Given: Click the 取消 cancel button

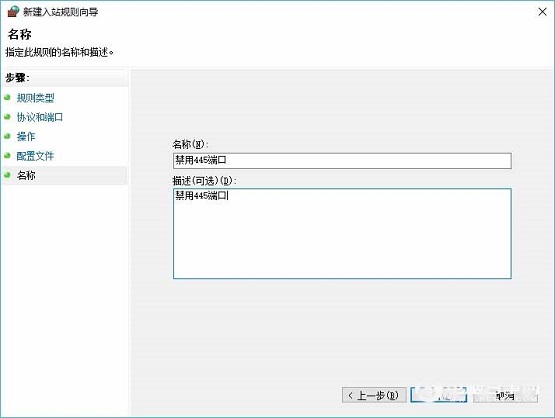Looking at the screenshot, I should (x=505, y=395).
